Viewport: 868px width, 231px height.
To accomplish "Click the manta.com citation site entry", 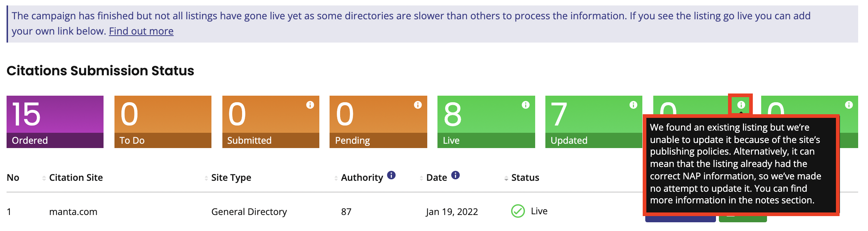I will [73, 212].
